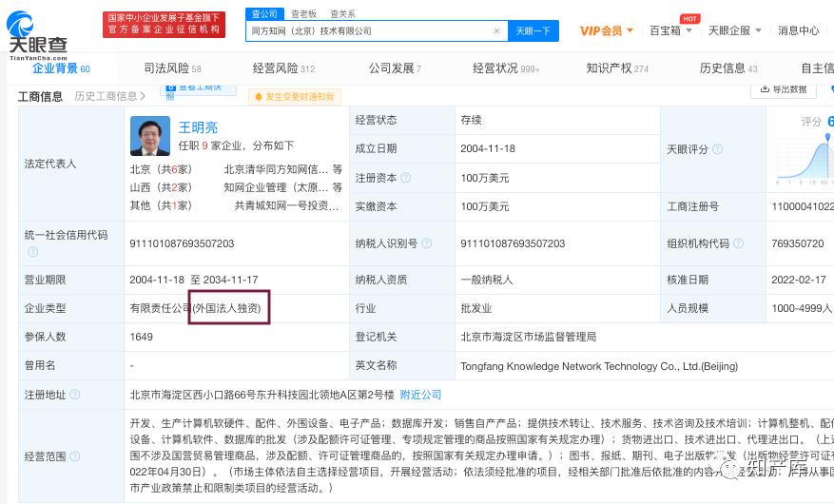Select the 司法风险 58 tab

pos(172,68)
